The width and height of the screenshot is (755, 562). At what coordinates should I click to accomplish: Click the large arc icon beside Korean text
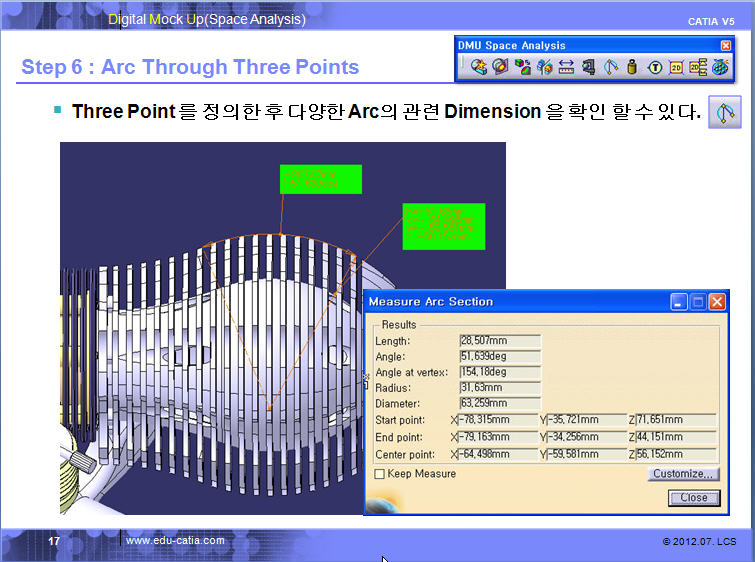(724, 112)
